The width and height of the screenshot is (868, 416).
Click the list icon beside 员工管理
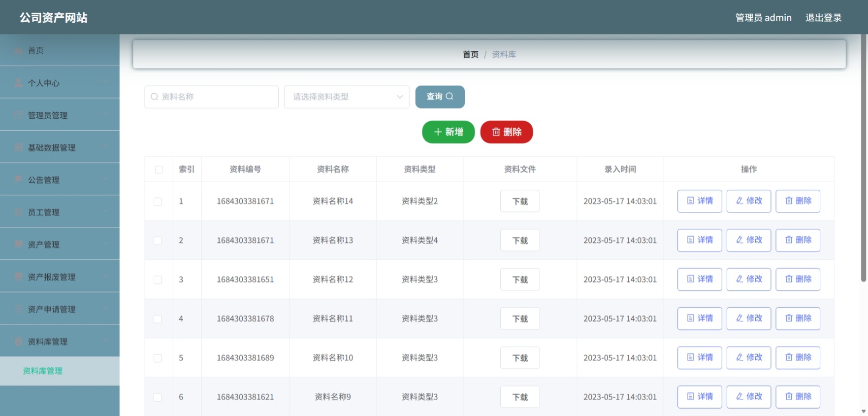[x=18, y=212]
